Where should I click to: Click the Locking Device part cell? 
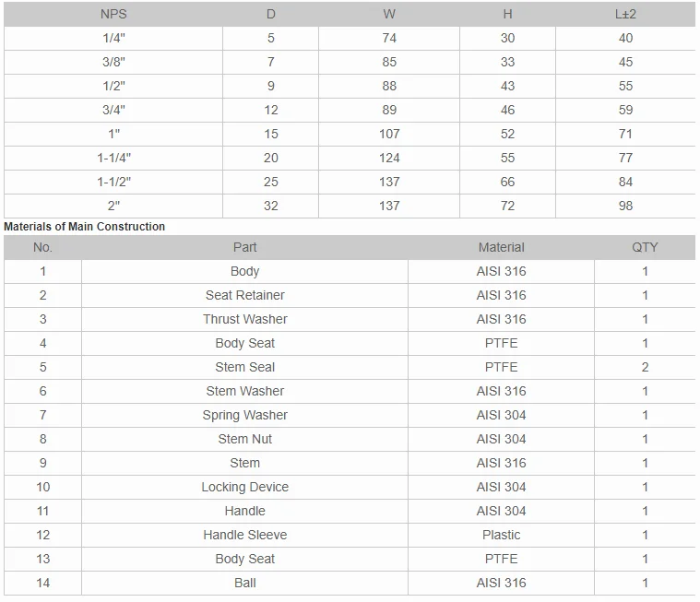[x=244, y=487]
